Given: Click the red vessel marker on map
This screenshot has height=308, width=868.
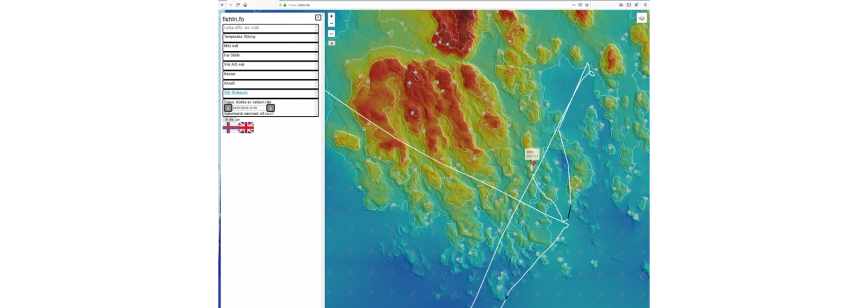Looking at the screenshot, I should click(x=533, y=162).
